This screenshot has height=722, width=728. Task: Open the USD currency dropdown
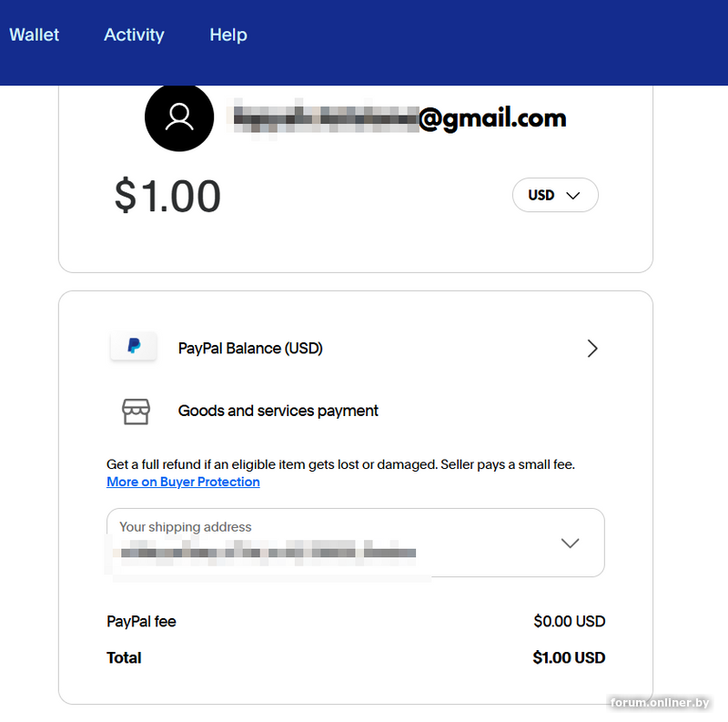[555, 195]
